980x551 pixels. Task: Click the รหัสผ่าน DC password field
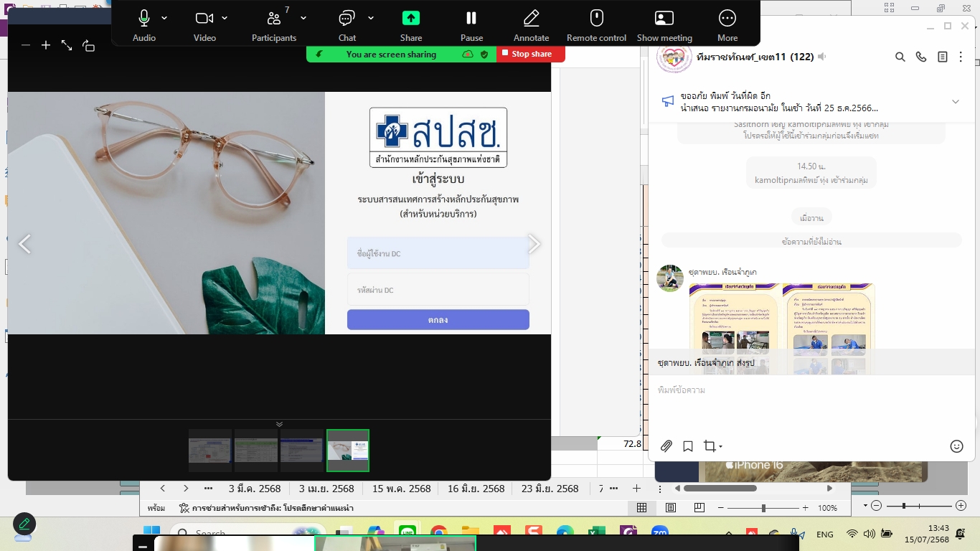(x=438, y=290)
